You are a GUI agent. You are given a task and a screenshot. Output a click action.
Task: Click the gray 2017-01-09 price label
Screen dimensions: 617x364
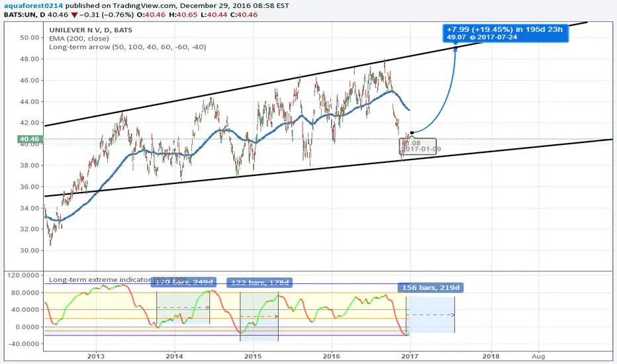click(x=418, y=146)
